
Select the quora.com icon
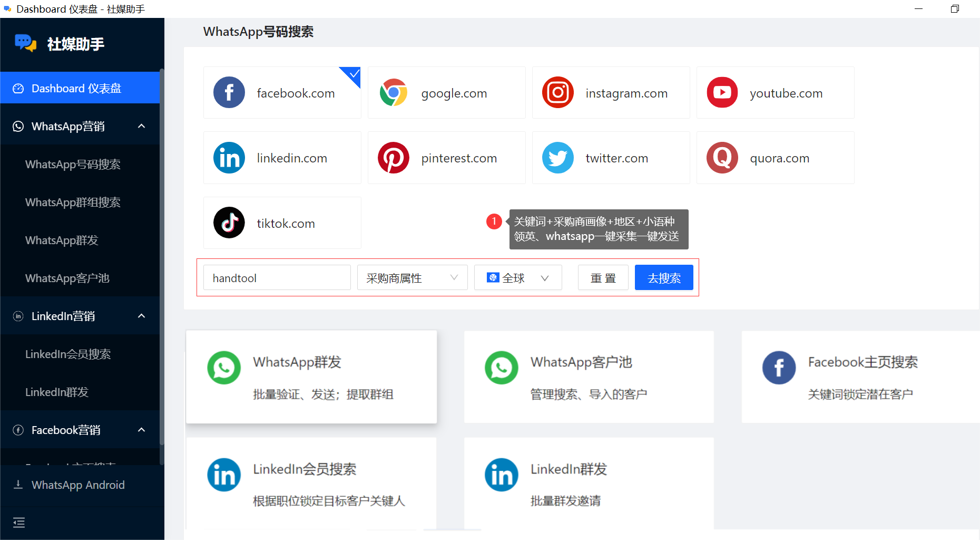pyautogui.click(x=722, y=158)
